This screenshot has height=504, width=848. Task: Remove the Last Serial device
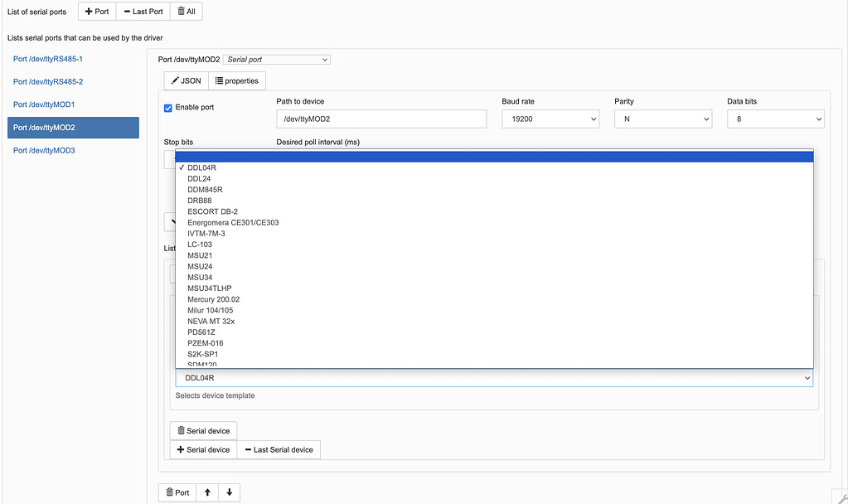pos(278,450)
